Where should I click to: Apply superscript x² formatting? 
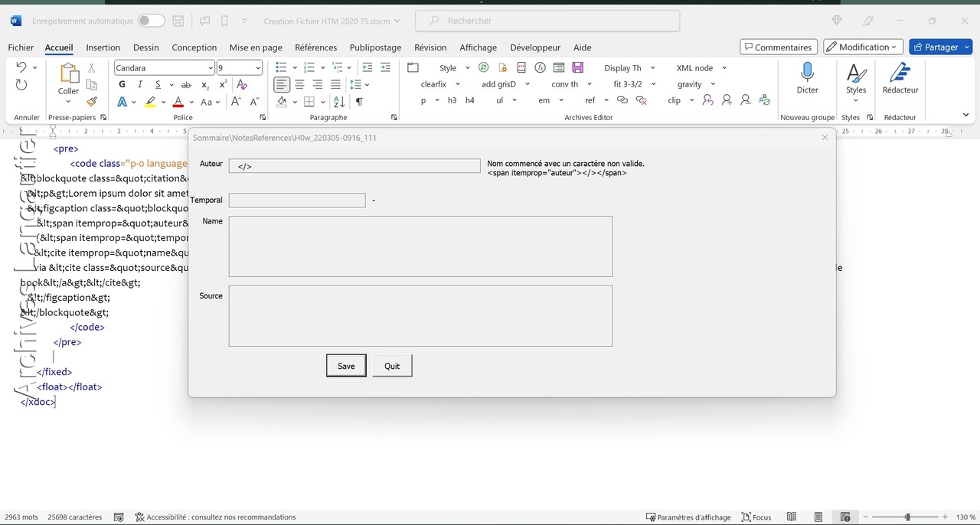point(223,85)
